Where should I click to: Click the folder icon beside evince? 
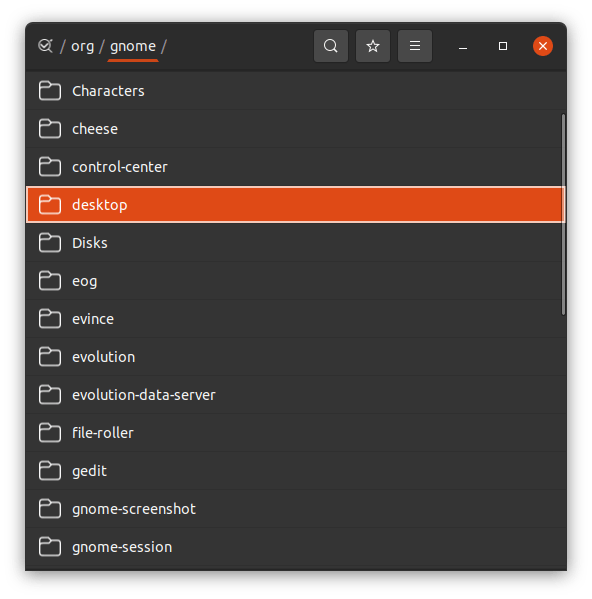pos(50,319)
